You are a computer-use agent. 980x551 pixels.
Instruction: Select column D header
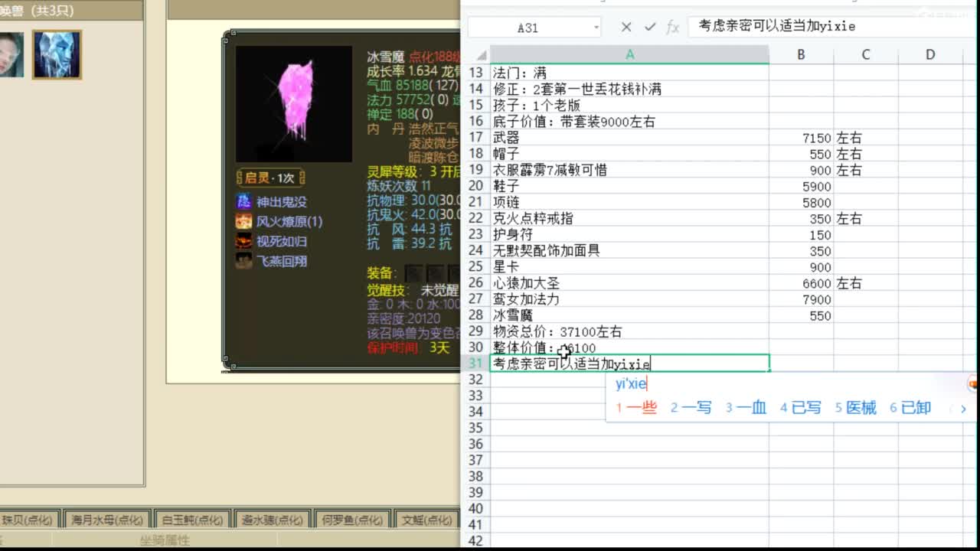point(930,54)
